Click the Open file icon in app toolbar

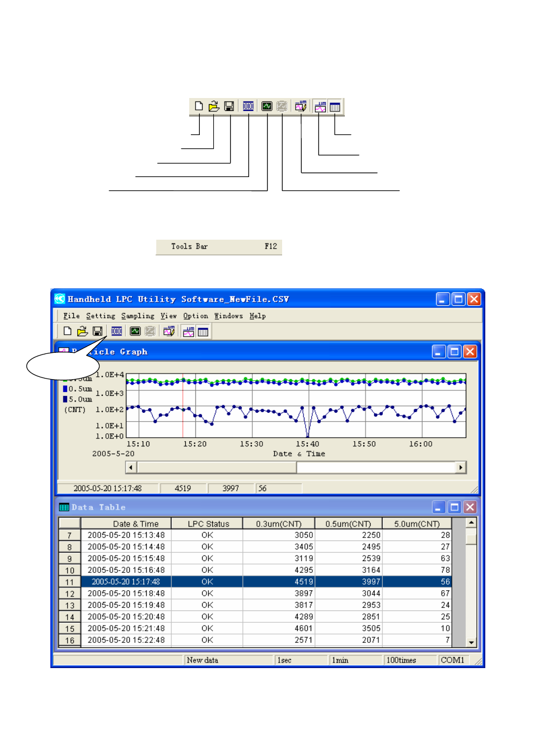point(82,332)
